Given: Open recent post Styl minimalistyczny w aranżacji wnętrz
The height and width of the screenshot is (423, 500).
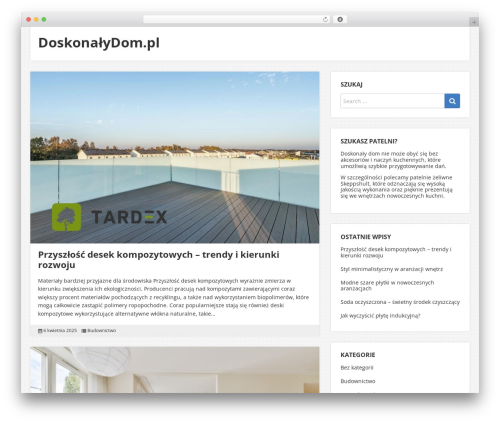Looking at the screenshot, I should pyautogui.click(x=392, y=269).
